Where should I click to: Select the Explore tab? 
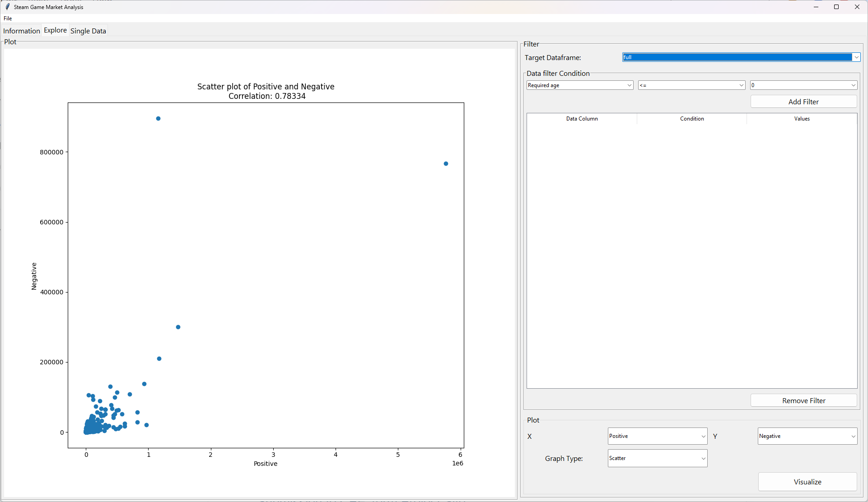point(55,30)
